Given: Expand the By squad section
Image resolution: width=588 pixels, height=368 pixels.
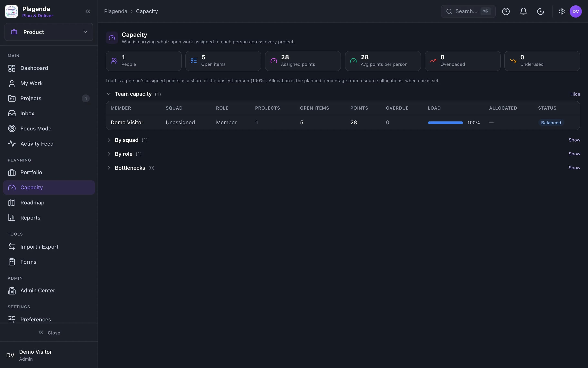Looking at the screenshot, I should click(127, 140).
